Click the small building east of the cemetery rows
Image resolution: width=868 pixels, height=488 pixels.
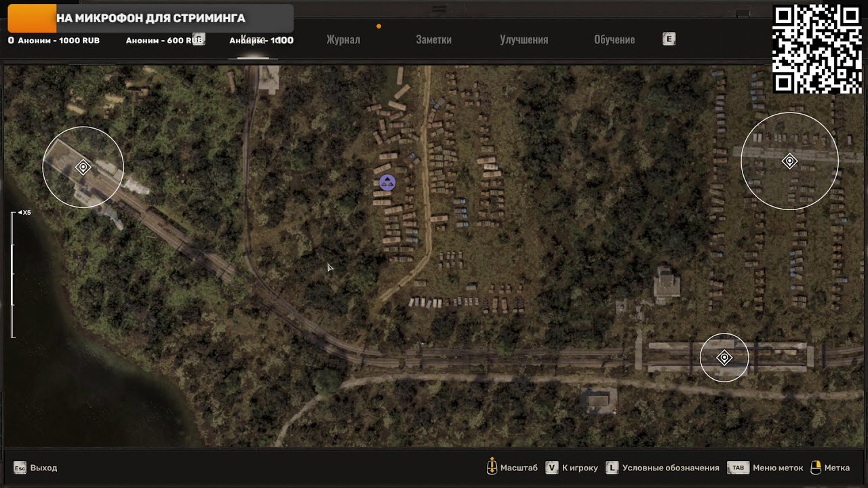[x=667, y=285]
